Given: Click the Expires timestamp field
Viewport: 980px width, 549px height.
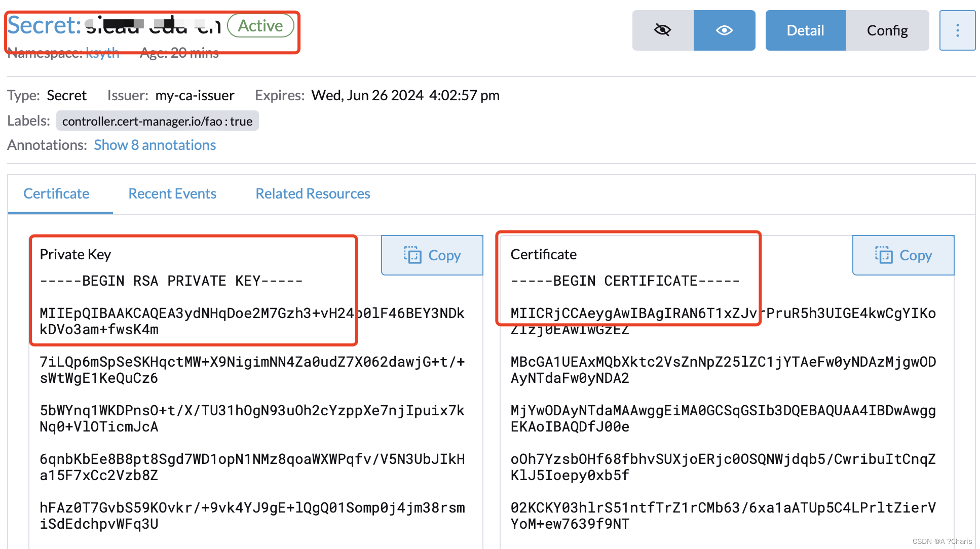Looking at the screenshot, I should 405,95.
